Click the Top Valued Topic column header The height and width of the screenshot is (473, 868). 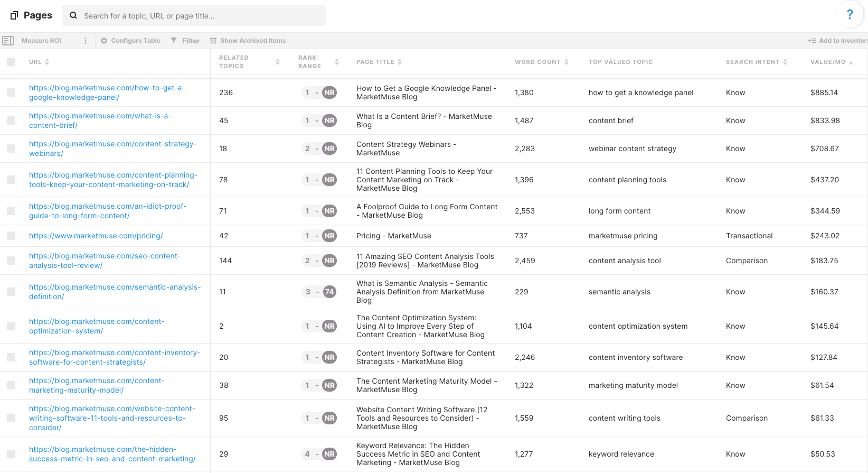[x=620, y=62]
